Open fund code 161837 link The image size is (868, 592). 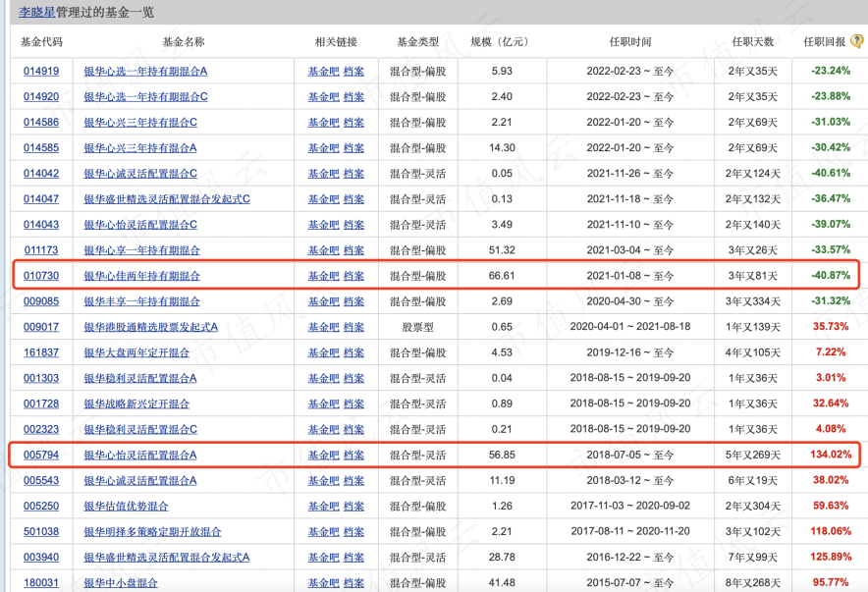point(41,352)
